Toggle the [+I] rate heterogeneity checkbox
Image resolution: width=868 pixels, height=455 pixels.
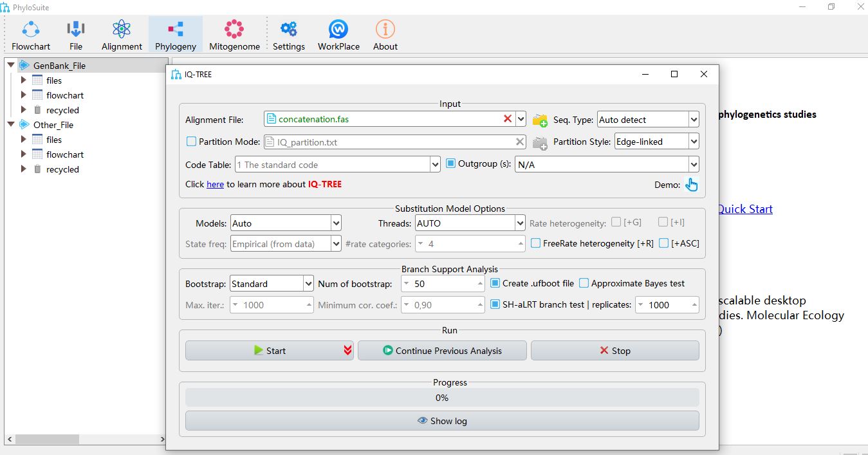click(663, 222)
